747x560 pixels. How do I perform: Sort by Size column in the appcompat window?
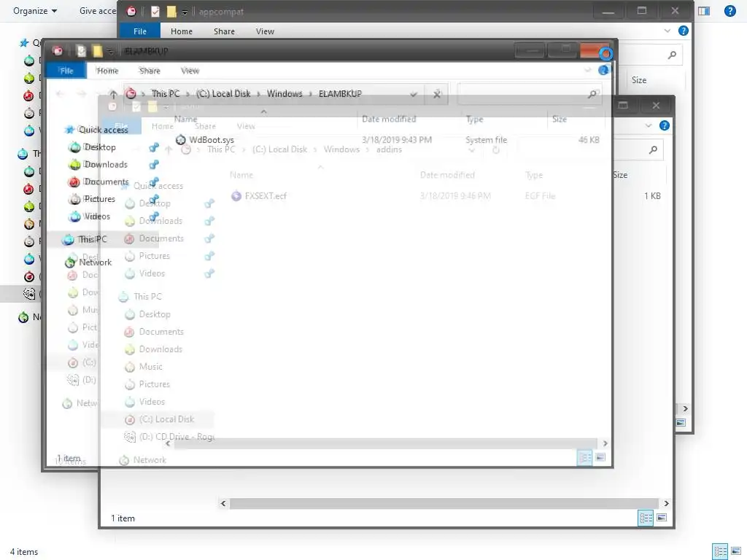click(639, 80)
